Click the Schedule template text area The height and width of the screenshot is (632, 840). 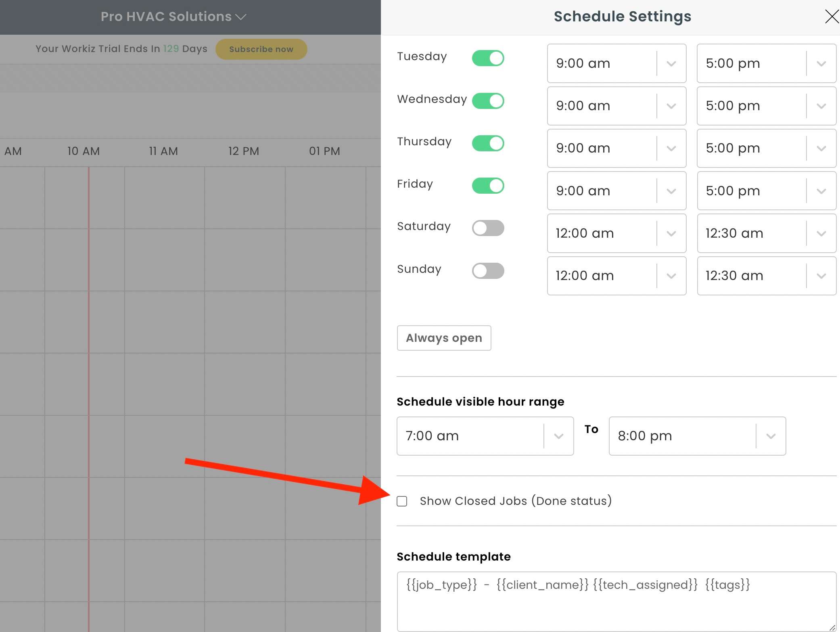616,601
